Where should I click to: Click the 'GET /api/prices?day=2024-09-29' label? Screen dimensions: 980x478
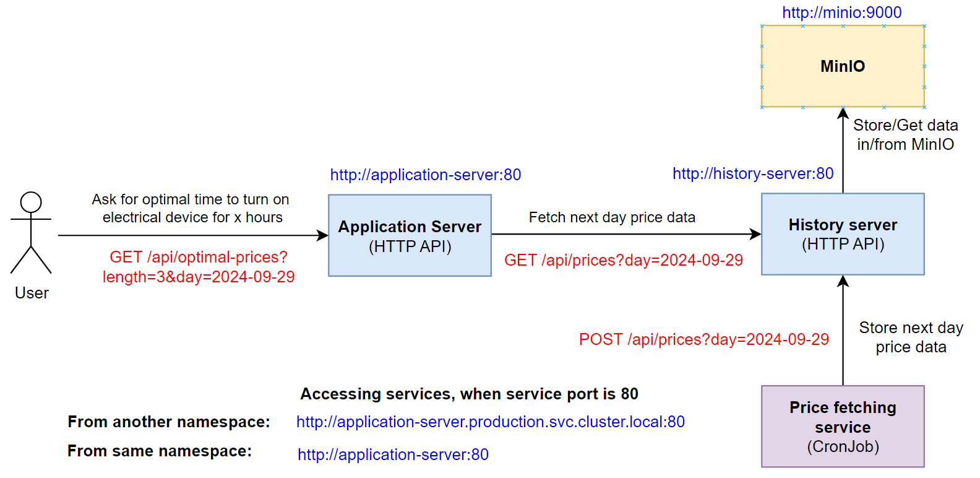tap(624, 260)
